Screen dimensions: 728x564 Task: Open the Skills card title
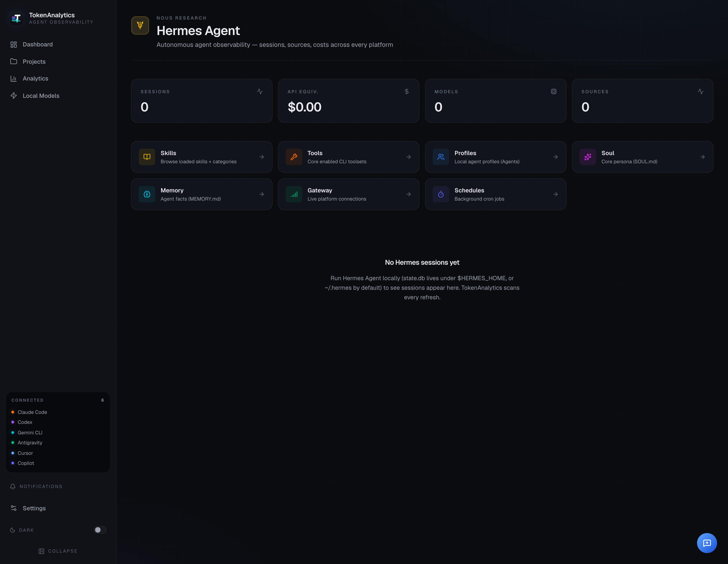(168, 153)
